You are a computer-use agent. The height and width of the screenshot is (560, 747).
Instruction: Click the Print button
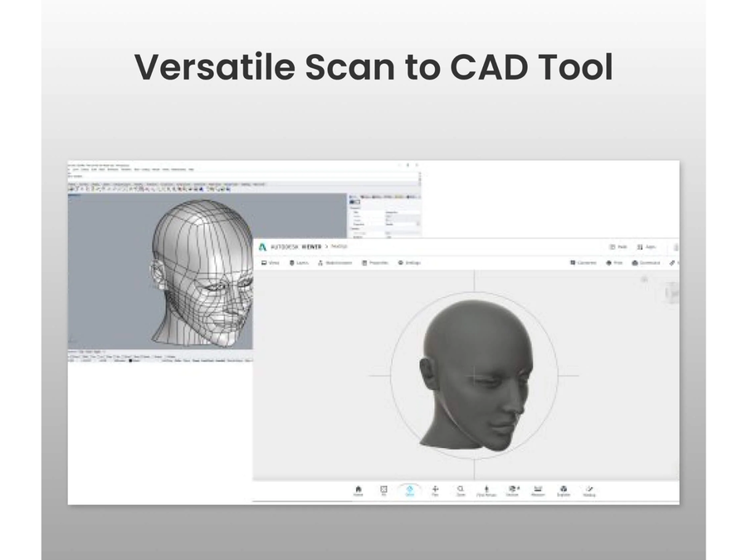pos(614,263)
